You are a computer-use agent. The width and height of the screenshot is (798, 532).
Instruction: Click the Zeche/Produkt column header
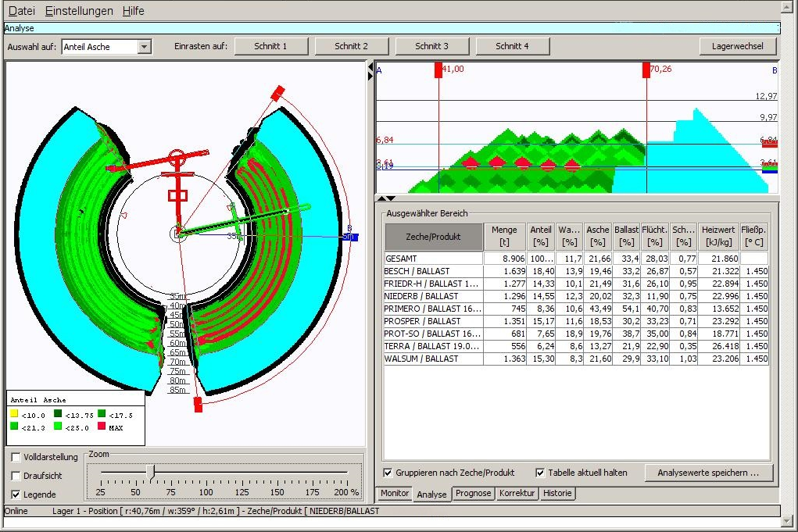coord(434,237)
